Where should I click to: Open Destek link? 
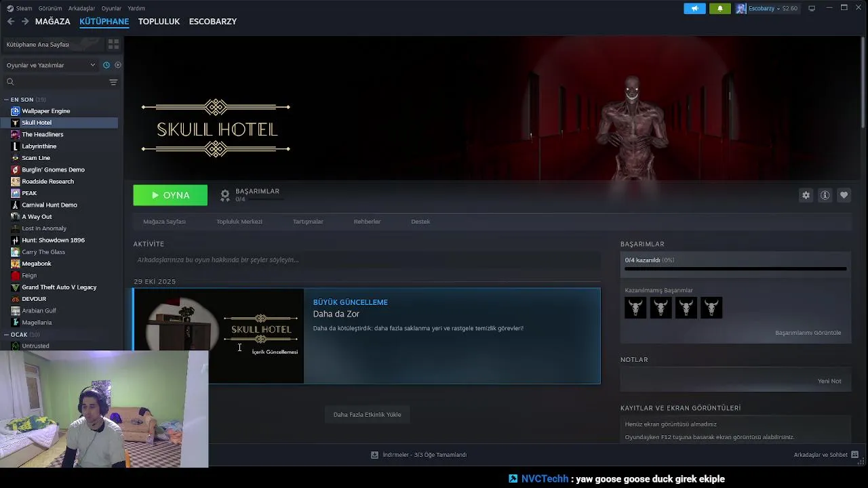click(420, 222)
